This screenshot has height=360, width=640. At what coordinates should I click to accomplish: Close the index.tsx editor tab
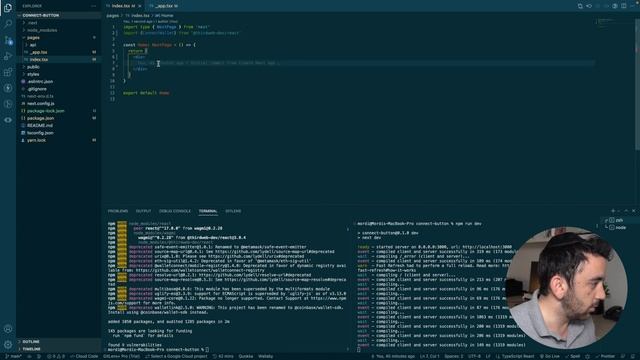click(x=140, y=6)
